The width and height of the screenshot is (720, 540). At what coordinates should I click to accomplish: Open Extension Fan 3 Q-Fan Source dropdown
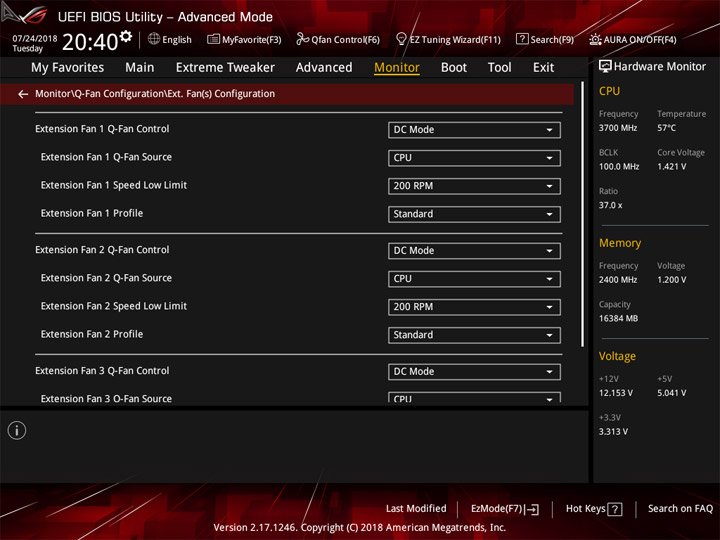coord(474,398)
